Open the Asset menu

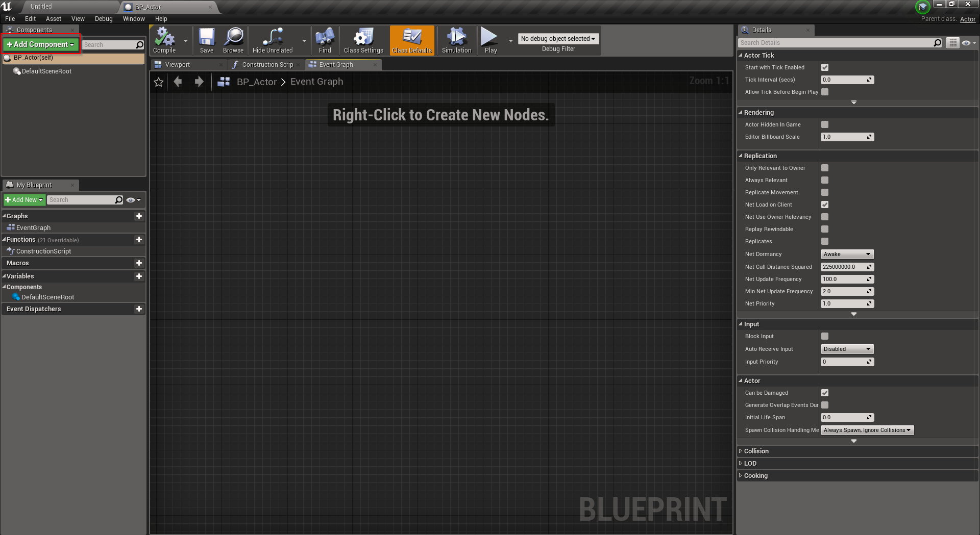(x=53, y=19)
